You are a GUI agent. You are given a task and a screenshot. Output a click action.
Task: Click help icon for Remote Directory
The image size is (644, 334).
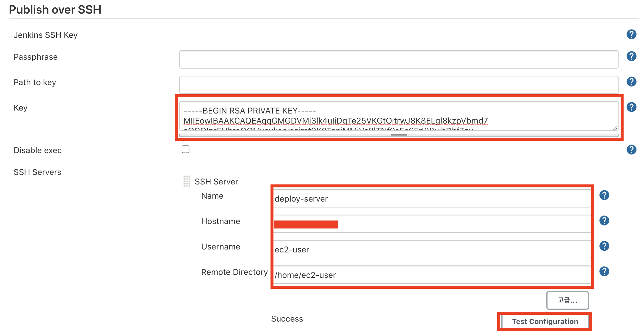604,272
